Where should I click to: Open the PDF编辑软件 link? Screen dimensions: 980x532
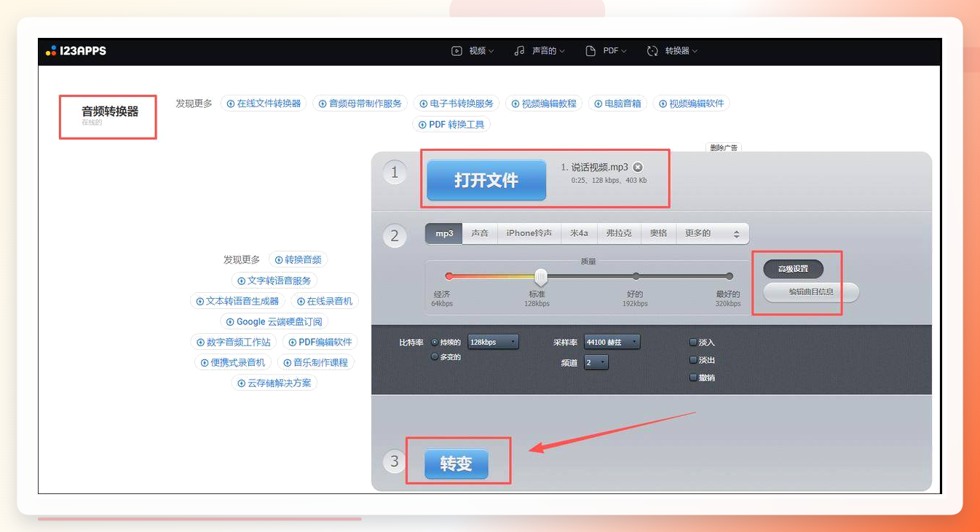coord(320,342)
